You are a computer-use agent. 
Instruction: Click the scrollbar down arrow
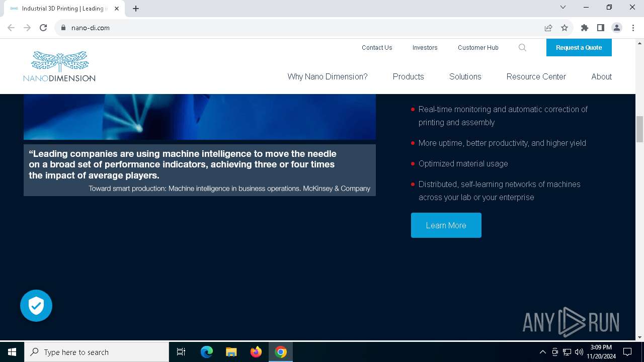pos(639,337)
